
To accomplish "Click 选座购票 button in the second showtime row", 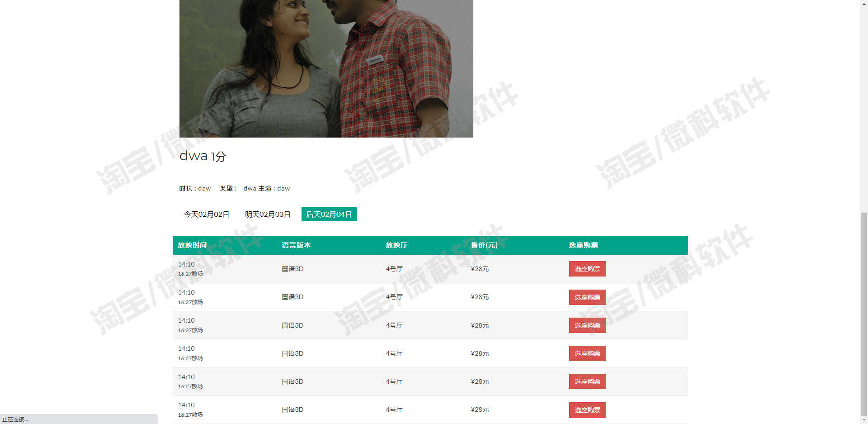I will pyautogui.click(x=587, y=297).
